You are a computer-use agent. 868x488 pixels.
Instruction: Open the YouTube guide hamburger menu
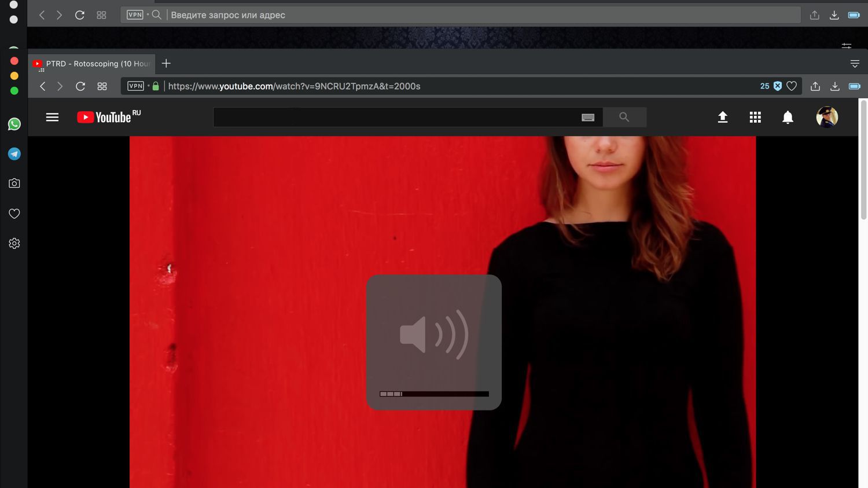[x=52, y=118]
